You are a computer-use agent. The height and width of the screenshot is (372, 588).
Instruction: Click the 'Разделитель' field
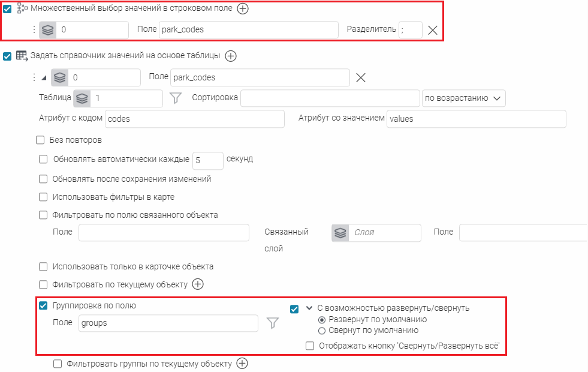point(411,30)
